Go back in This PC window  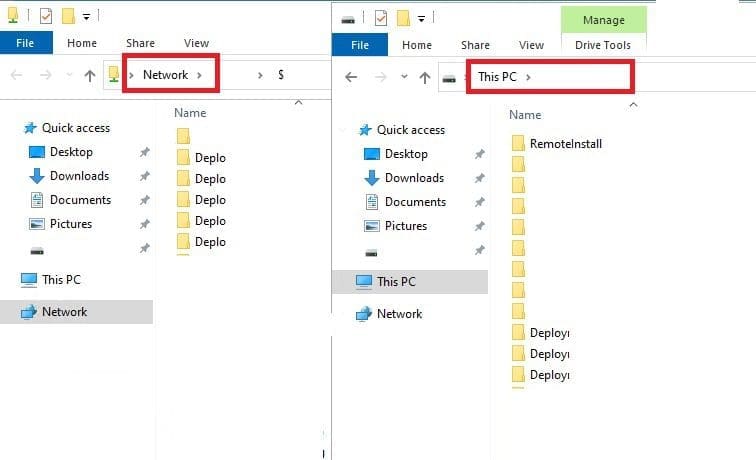point(351,77)
